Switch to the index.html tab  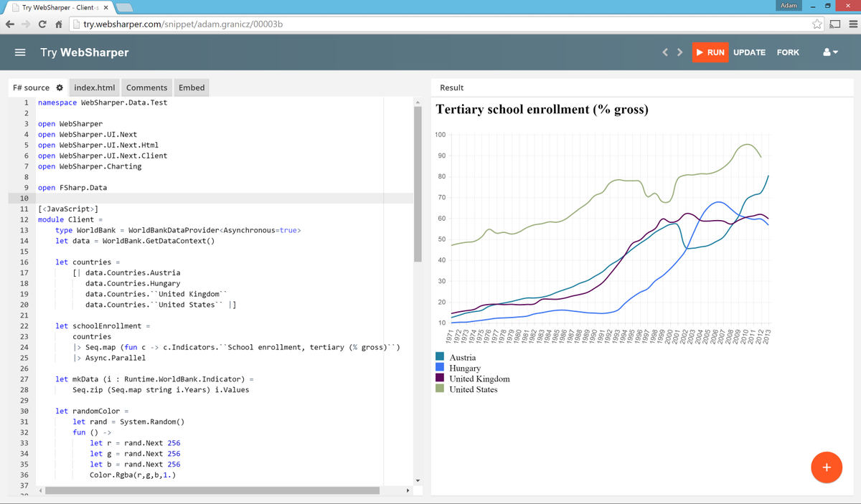point(95,87)
